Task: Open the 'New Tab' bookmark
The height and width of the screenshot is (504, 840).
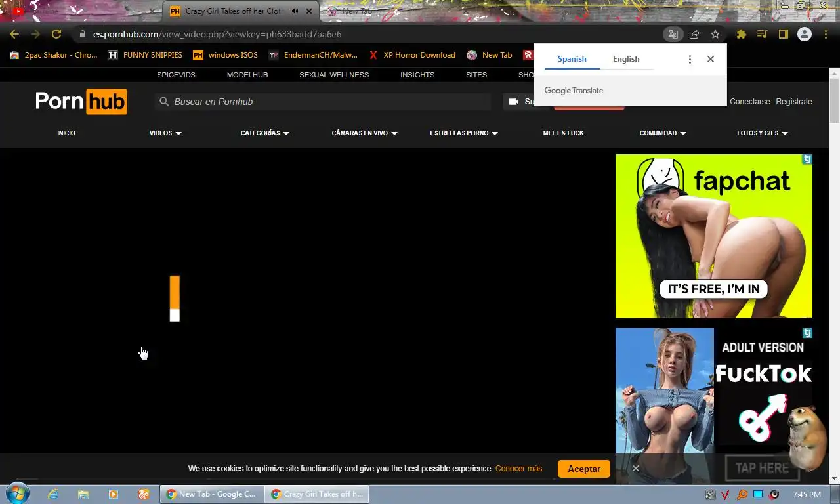Action: click(x=490, y=55)
